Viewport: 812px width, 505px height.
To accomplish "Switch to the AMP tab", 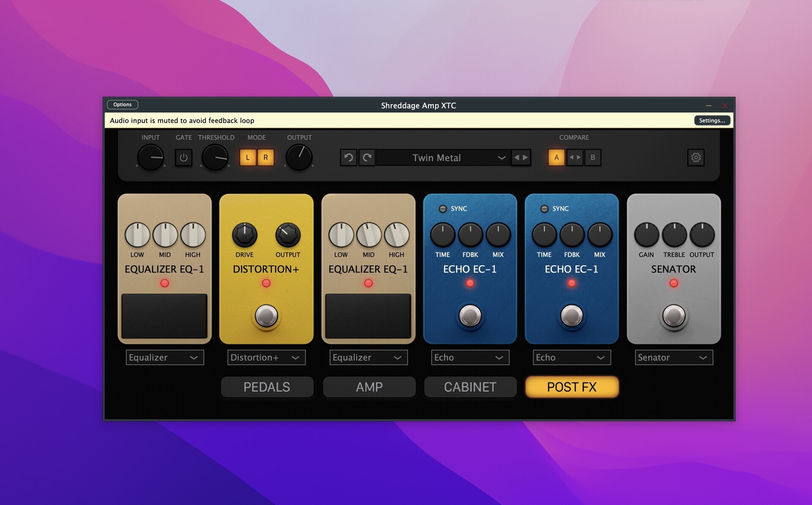I will tap(369, 387).
